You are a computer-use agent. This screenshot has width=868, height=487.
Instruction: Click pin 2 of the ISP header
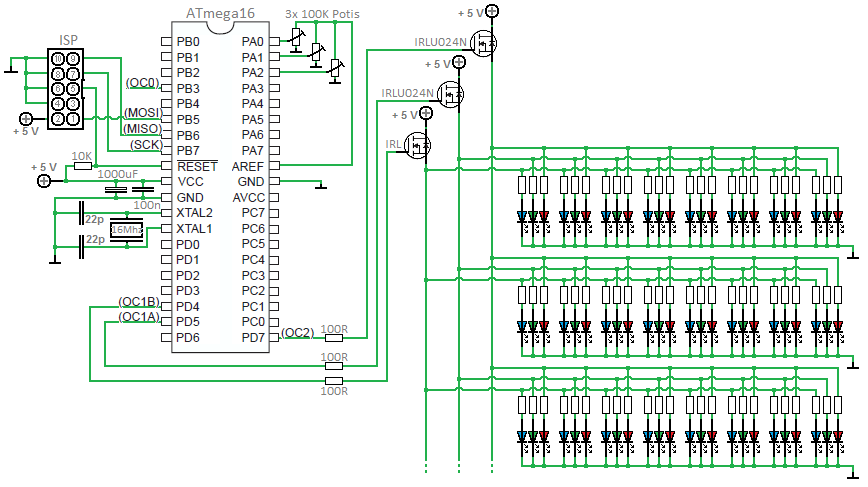coord(58,118)
